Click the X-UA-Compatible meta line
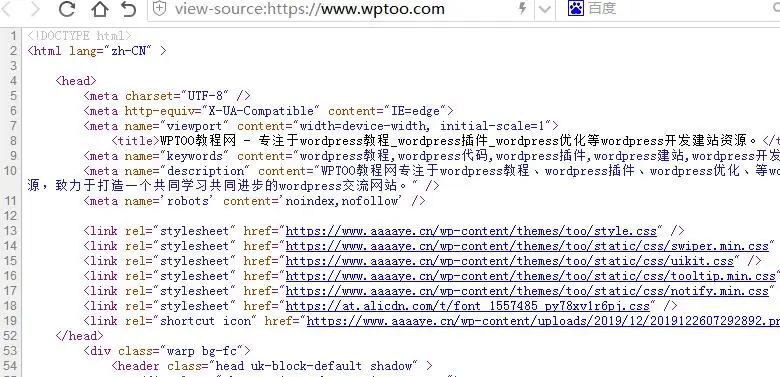Image resolution: width=780 pixels, height=377 pixels. 269,110
